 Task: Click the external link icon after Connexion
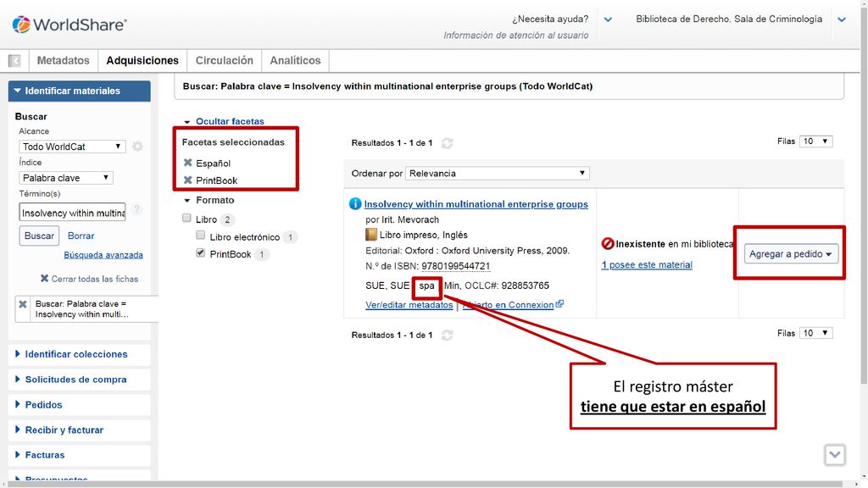pos(559,304)
